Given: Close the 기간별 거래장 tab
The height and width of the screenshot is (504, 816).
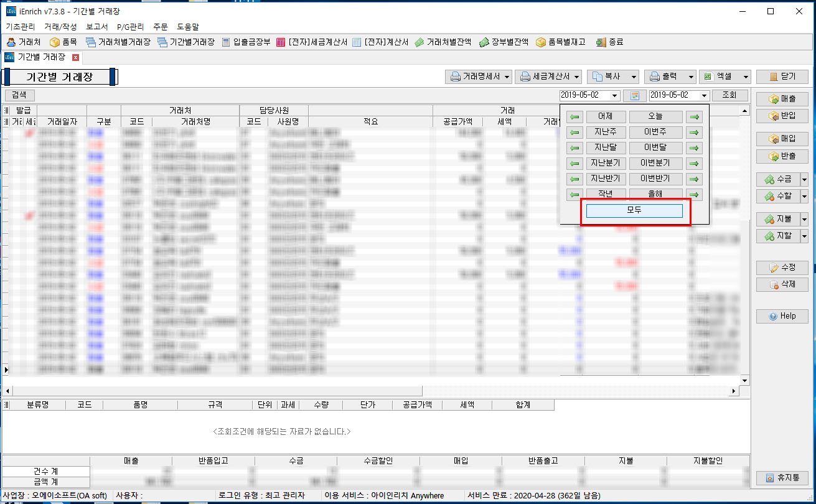Looking at the screenshot, I should (76, 57).
